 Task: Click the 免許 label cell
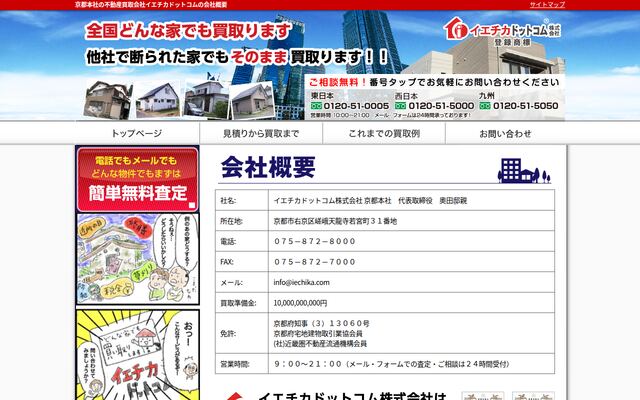(242, 333)
